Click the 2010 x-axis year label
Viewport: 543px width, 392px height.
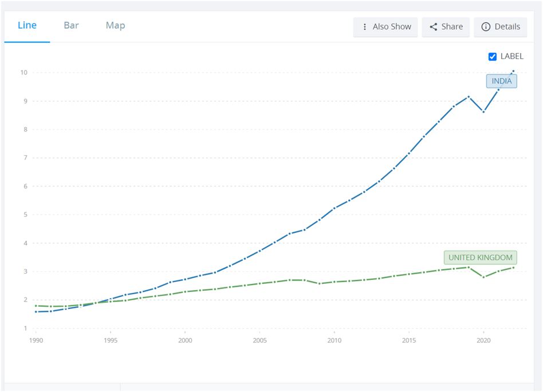point(334,340)
